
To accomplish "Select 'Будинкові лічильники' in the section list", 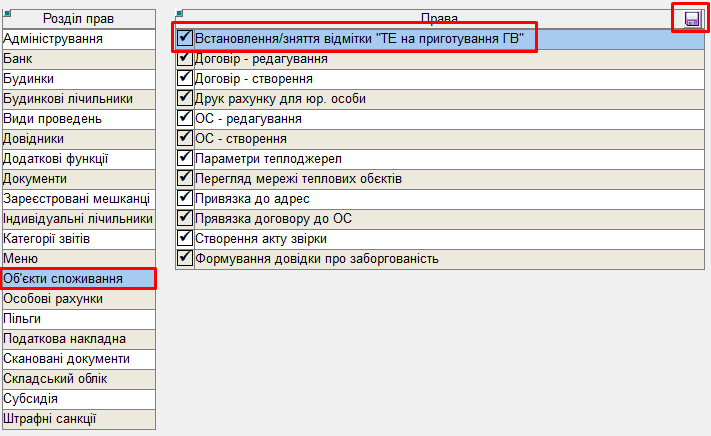I will tap(78, 99).
